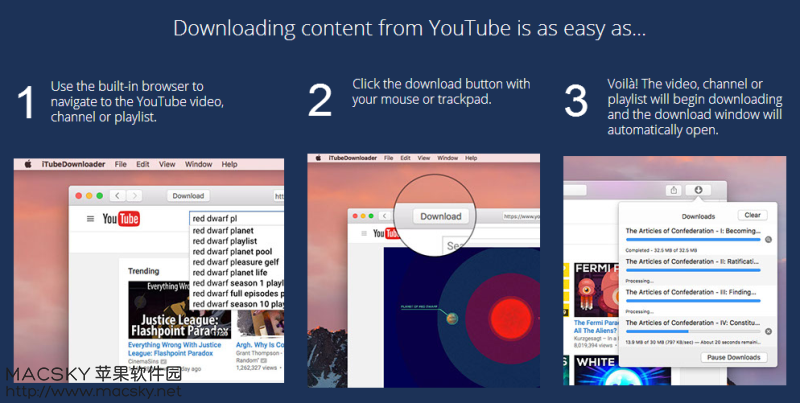Open YouTube hamburger menu in step 1 browser
The width and height of the screenshot is (800, 403).
coord(90,219)
